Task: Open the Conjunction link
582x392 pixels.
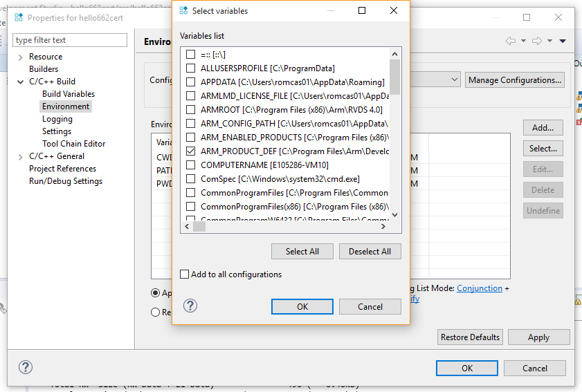Action: tap(479, 288)
